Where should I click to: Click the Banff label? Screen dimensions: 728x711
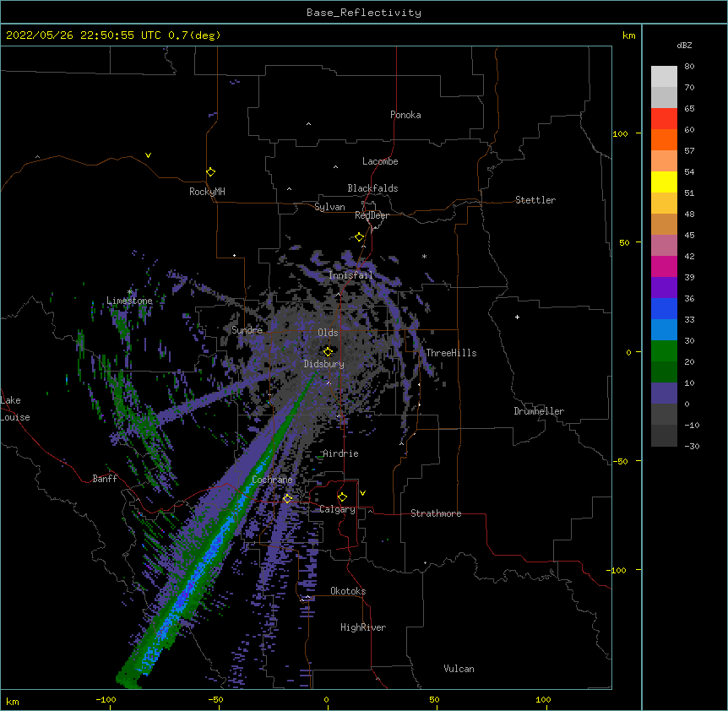point(105,479)
